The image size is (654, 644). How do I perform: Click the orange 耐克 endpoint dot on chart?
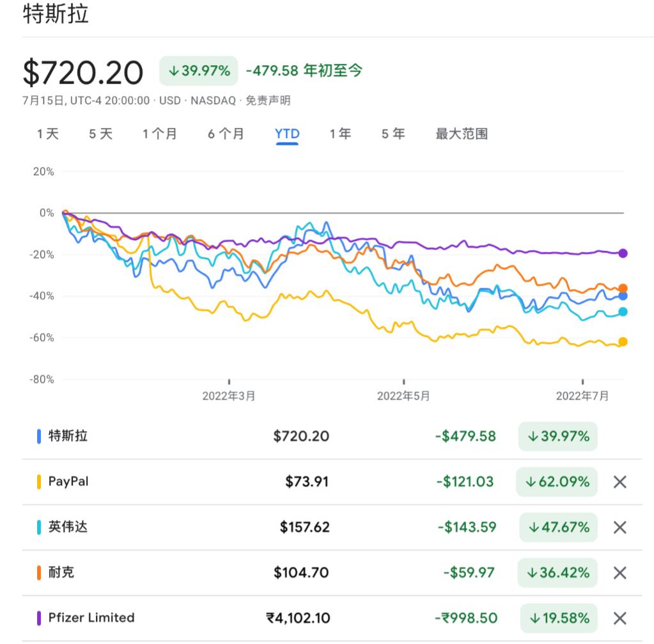[623, 288]
